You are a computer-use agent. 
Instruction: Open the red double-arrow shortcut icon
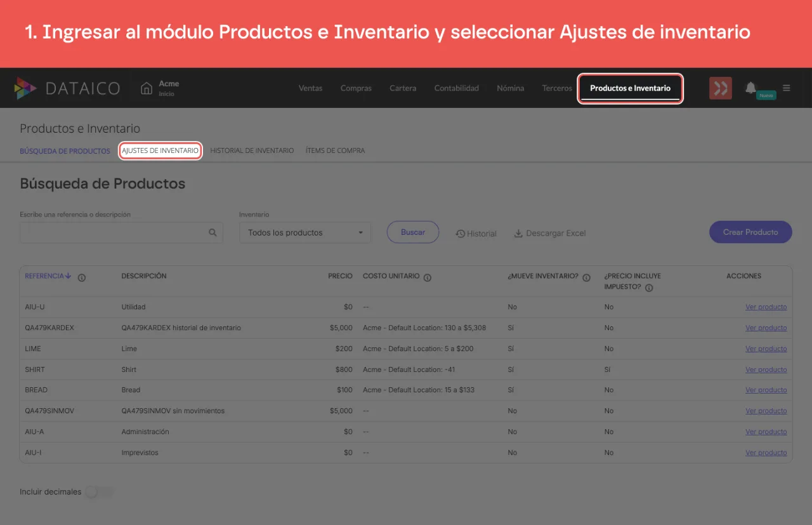pyautogui.click(x=721, y=88)
